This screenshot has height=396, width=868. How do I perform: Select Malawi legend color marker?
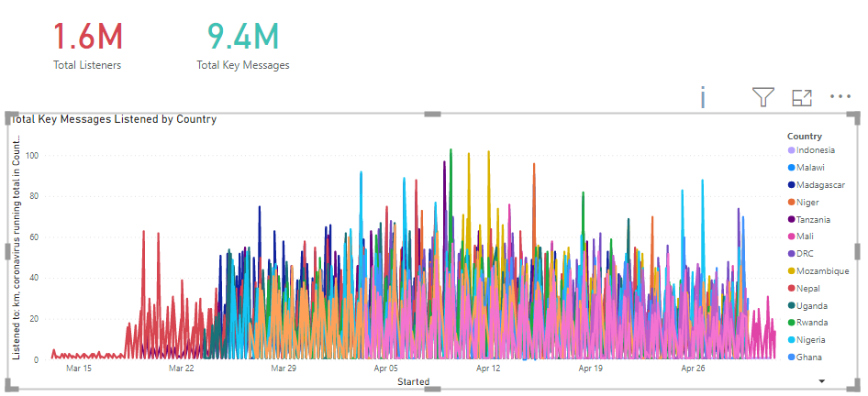(x=791, y=168)
